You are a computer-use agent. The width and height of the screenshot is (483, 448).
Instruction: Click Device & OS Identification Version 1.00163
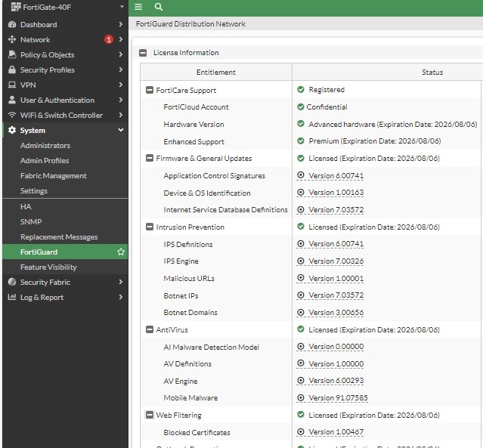[336, 193]
